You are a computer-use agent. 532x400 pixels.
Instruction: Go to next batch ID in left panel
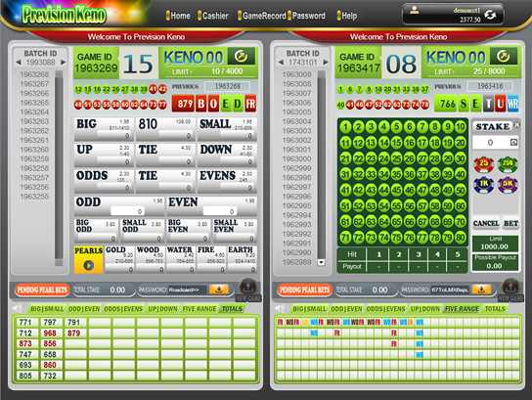point(64,63)
